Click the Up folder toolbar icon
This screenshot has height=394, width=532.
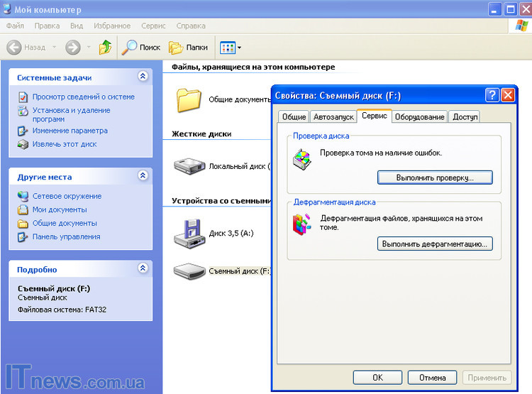point(105,48)
